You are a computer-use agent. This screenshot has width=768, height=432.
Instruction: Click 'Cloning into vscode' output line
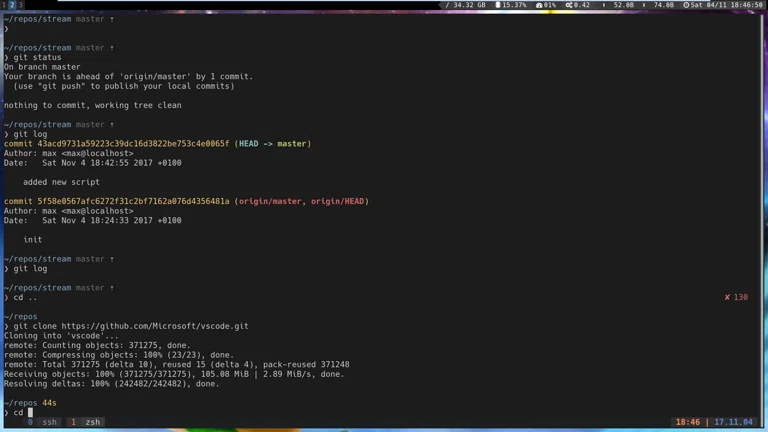click(61, 336)
